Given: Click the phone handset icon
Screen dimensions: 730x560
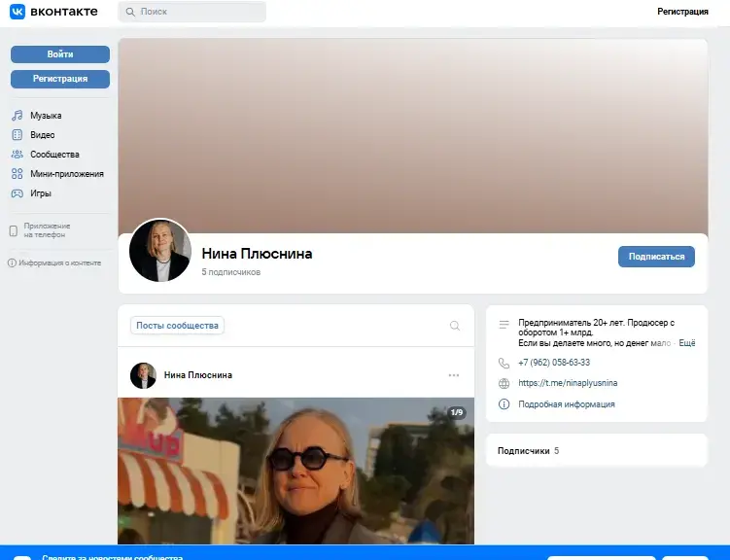Looking at the screenshot, I should [504, 363].
